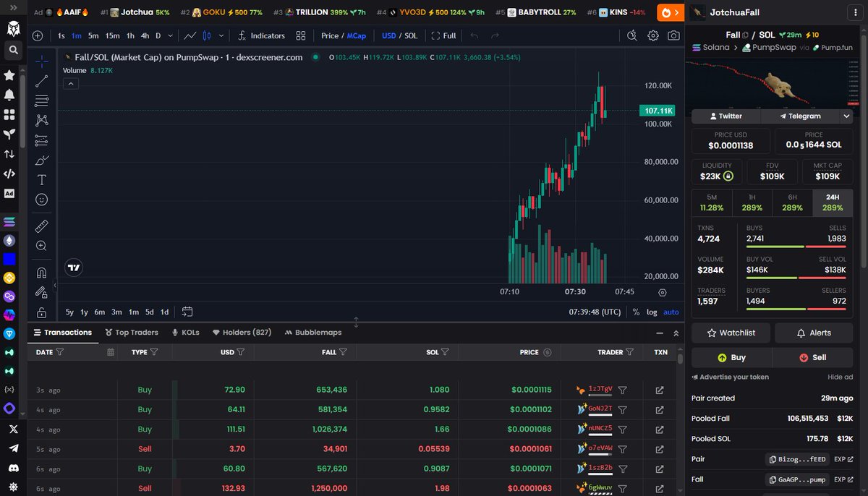This screenshot has width=868, height=496.
Task: Expand more social links dropdown beside Telegram
Action: [x=847, y=116]
